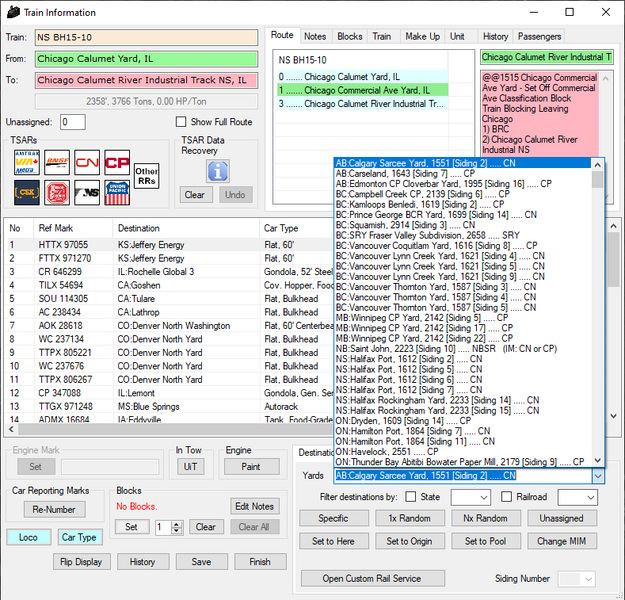Switch to the Notes tab
625x600 pixels.
[x=315, y=37]
